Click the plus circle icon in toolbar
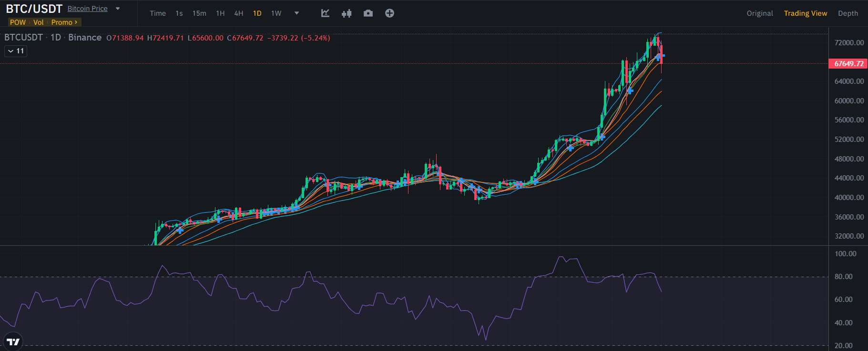The width and height of the screenshot is (868, 351). tap(389, 13)
